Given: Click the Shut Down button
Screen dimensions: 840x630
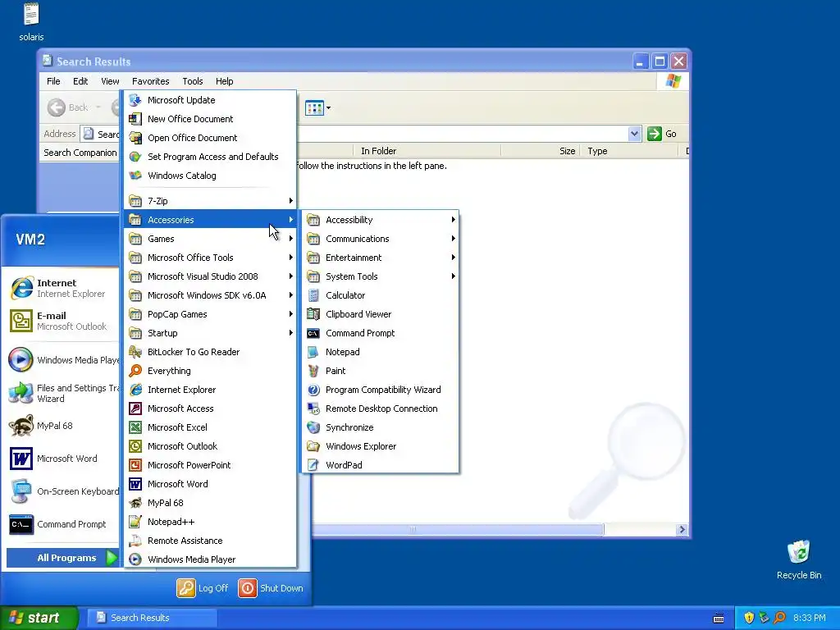Looking at the screenshot, I should [x=271, y=588].
